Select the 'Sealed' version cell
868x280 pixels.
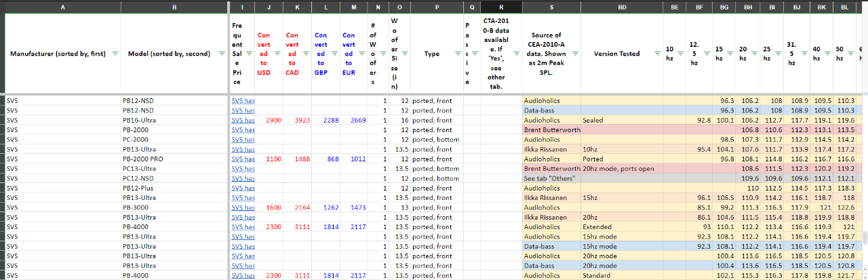tap(622, 120)
